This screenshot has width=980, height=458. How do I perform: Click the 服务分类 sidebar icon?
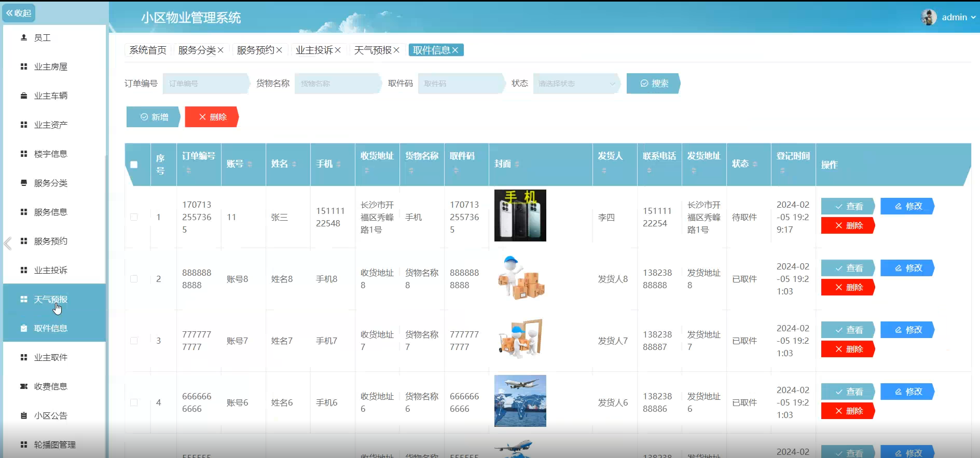tap(23, 183)
